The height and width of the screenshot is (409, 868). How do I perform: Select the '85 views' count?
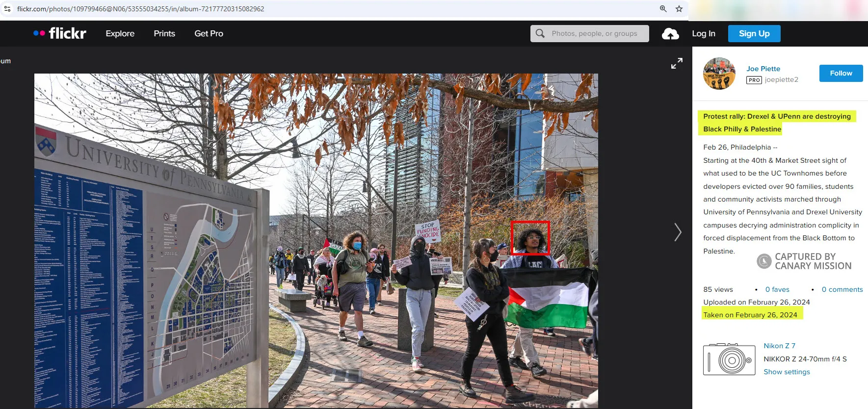point(718,289)
